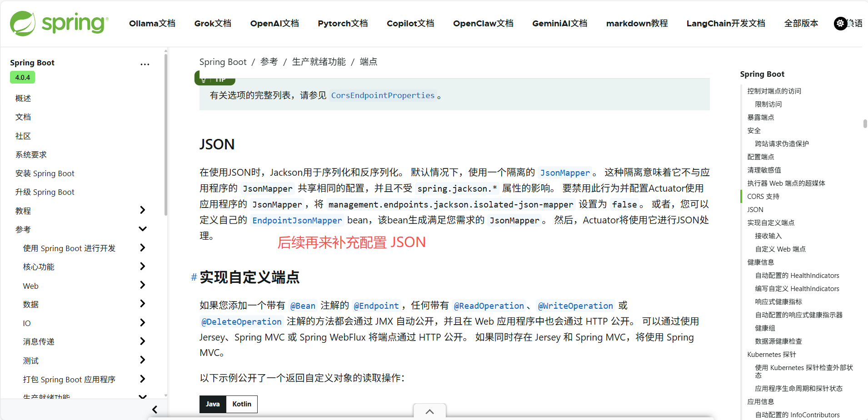Click the 4.0.4 version badge
This screenshot has height=420, width=868.
tap(23, 78)
